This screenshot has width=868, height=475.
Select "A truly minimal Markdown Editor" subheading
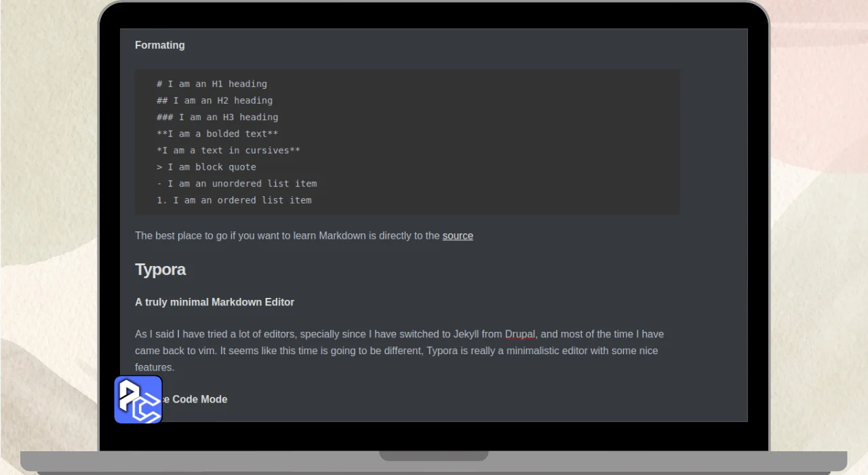214,302
